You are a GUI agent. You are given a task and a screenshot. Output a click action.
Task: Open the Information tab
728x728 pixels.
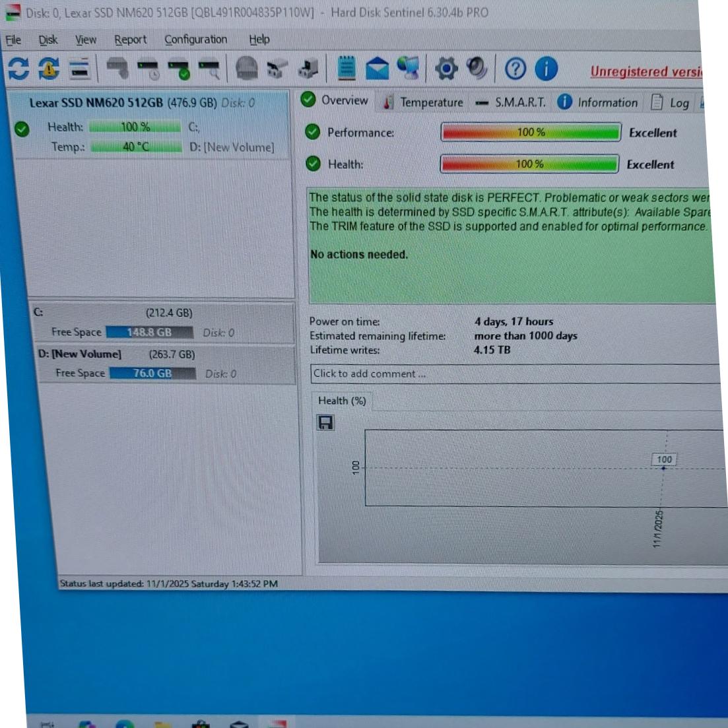pos(598,102)
